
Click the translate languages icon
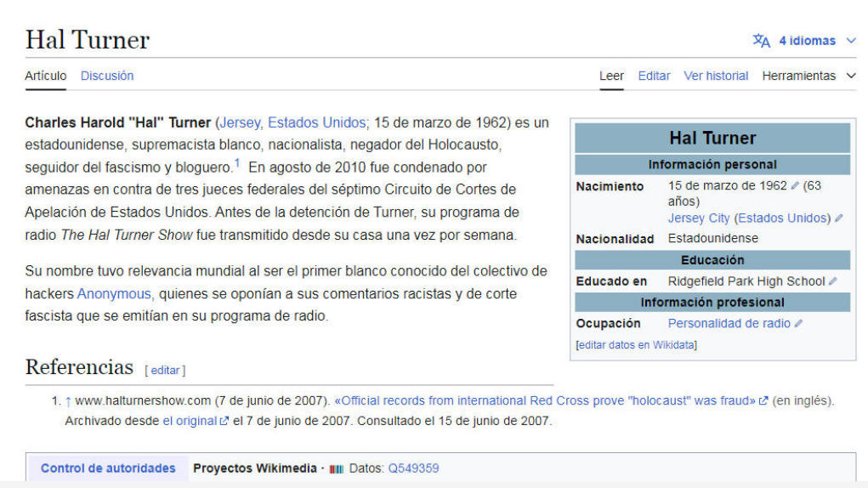pyautogui.click(x=761, y=41)
